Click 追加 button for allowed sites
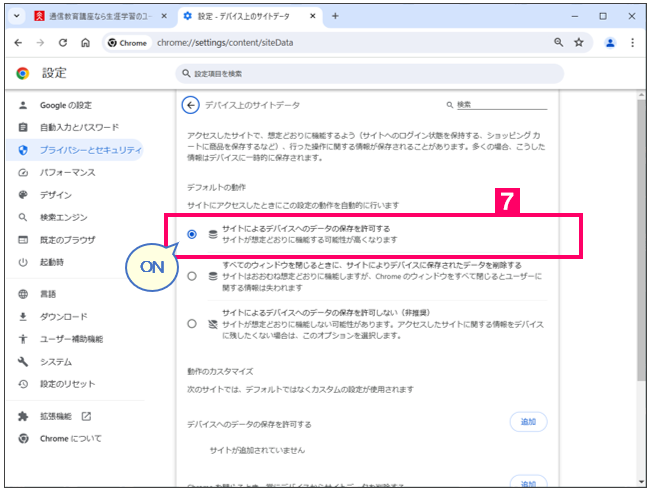Image resolution: width=651 pixels, height=495 pixels. pyautogui.click(x=527, y=422)
